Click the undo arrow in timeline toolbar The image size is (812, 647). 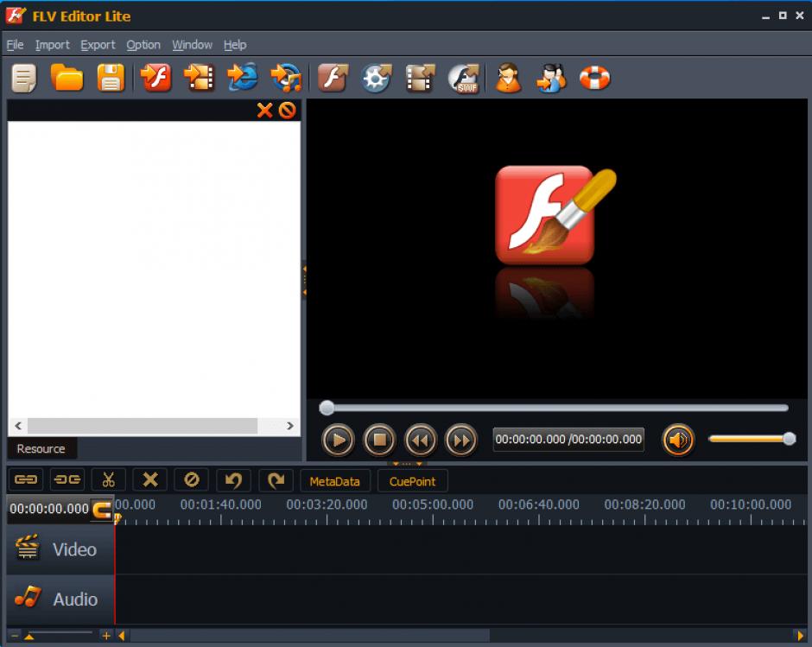(x=233, y=480)
